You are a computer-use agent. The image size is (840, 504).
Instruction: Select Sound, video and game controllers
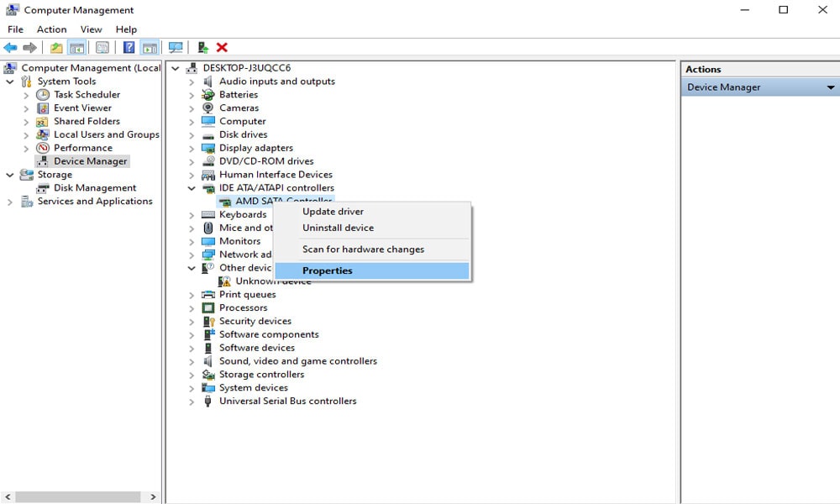pyautogui.click(x=298, y=361)
